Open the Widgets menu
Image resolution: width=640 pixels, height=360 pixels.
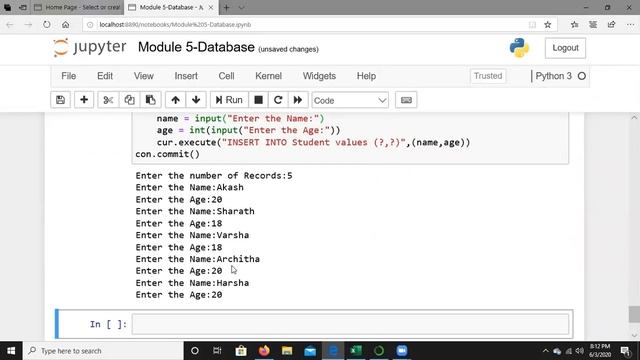(x=319, y=76)
